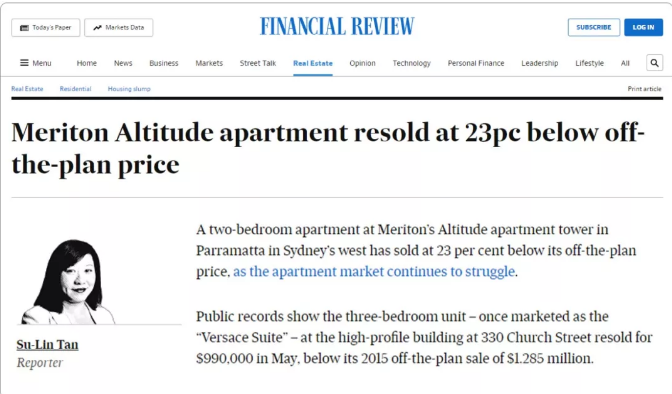Click Su-Lin Tan author name

(48, 344)
